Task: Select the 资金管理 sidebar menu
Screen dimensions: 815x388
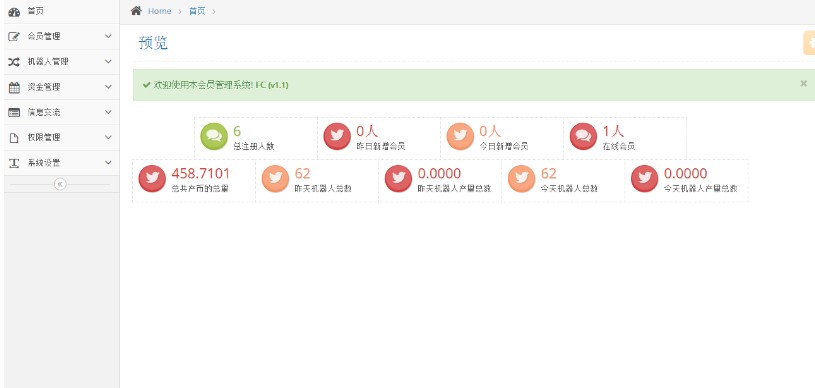Action: pyautogui.click(x=62, y=87)
